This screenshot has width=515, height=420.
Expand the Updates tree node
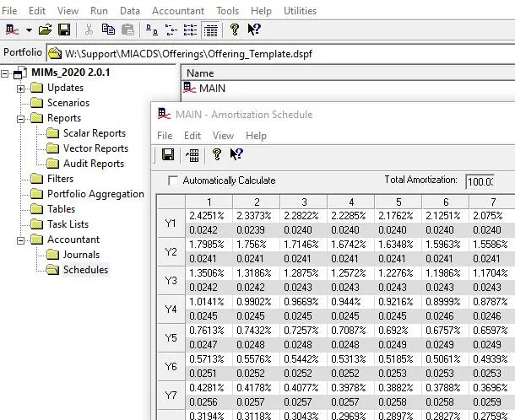click(x=21, y=88)
